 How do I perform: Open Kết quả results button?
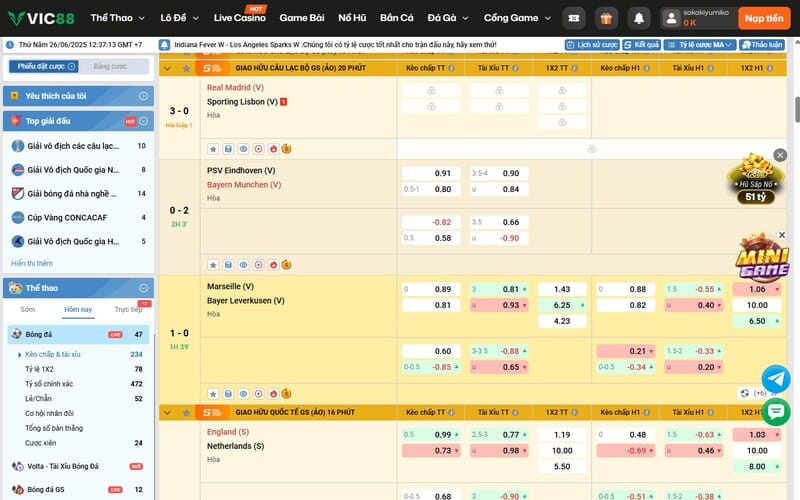pos(641,45)
